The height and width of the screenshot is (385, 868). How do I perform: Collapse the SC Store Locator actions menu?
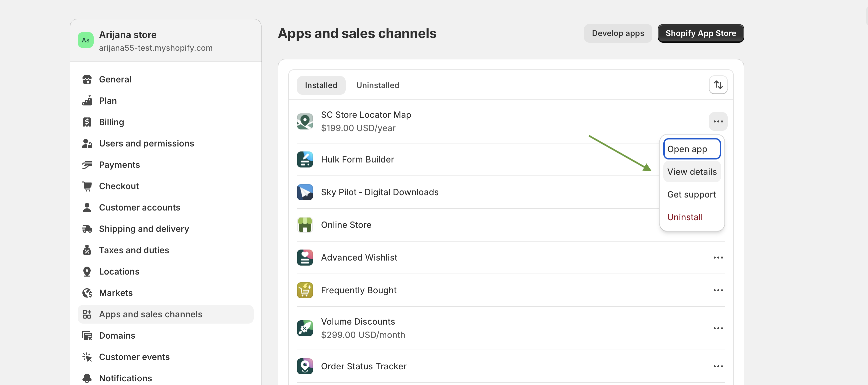click(x=718, y=121)
